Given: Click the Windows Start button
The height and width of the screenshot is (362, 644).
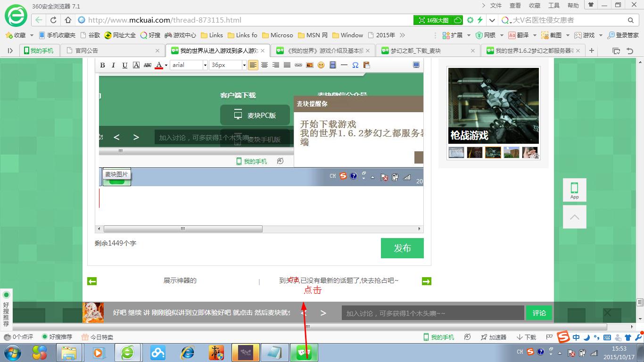Looking at the screenshot, I should tap(13, 353).
